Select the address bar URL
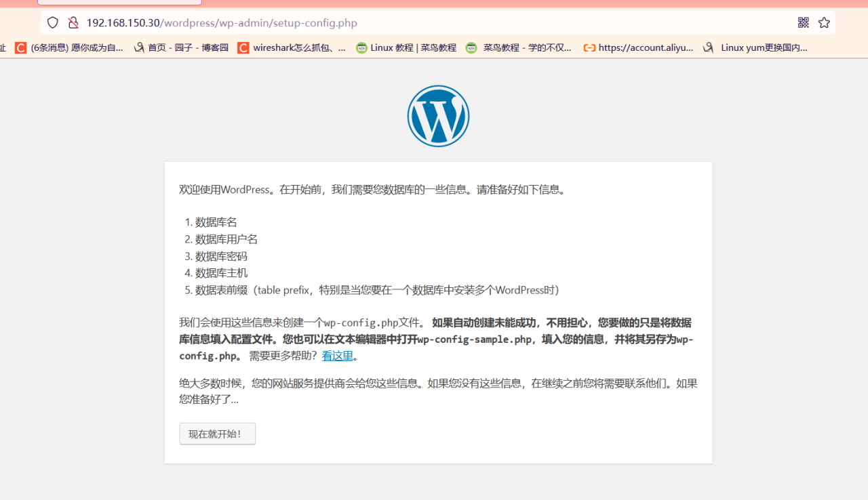 click(222, 23)
